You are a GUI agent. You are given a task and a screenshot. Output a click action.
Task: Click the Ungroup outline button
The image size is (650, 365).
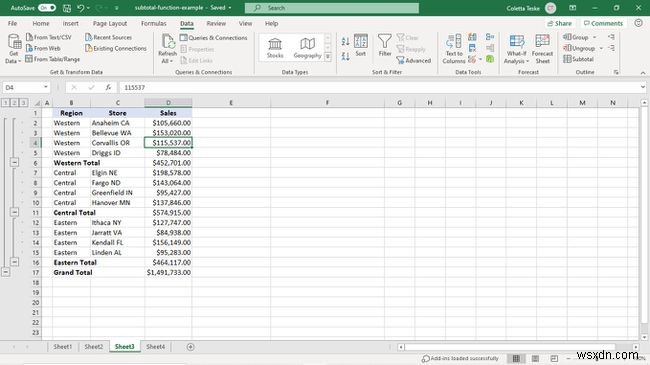pyautogui.click(x=579, y=48)
